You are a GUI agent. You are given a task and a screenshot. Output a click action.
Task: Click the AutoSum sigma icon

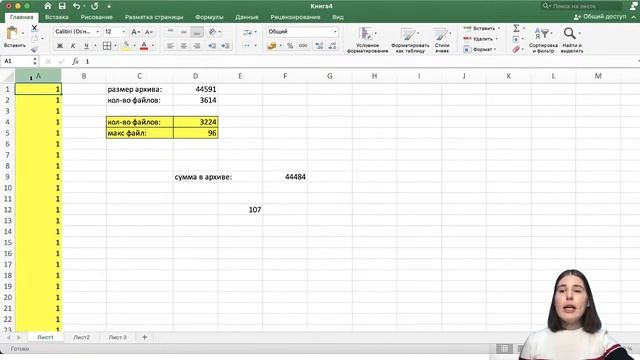tap(516, 28)
